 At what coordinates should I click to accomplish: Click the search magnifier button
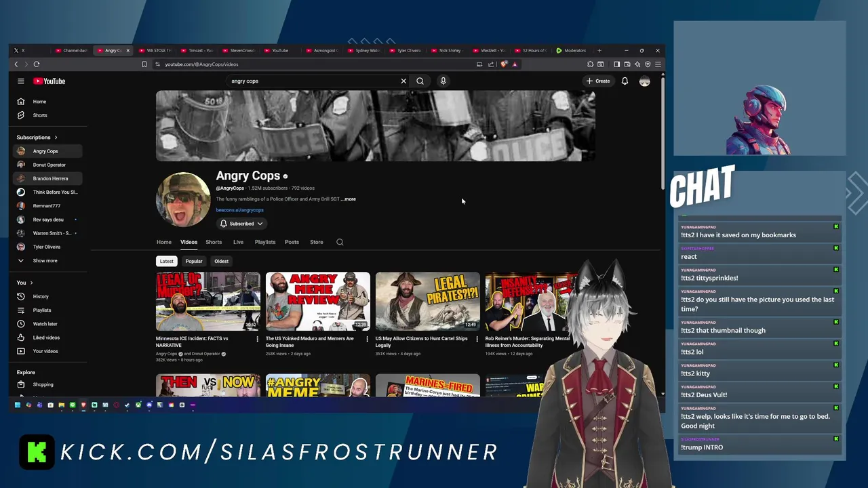click(x=420, y=81)
